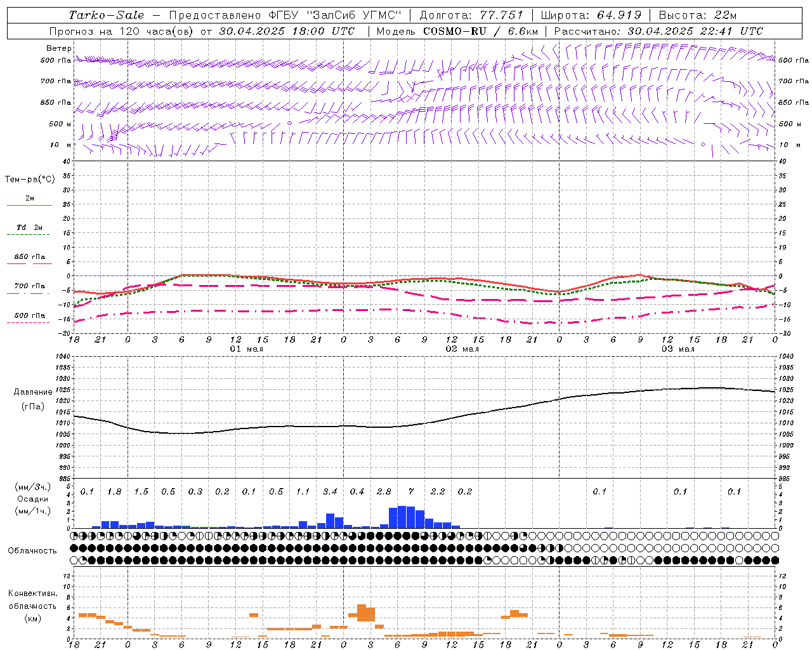Click the '500 гПа' temperature legend entry
The height and width of the screenshot is (650, 812).
29,315
